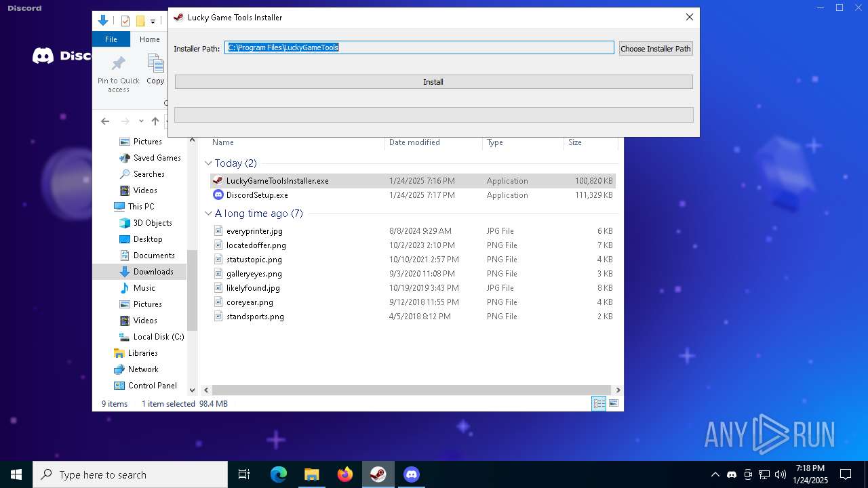Close the Lucky Game Tools Installer window
The height and width of the screenshot is (488, 868).
coord(690,18)
